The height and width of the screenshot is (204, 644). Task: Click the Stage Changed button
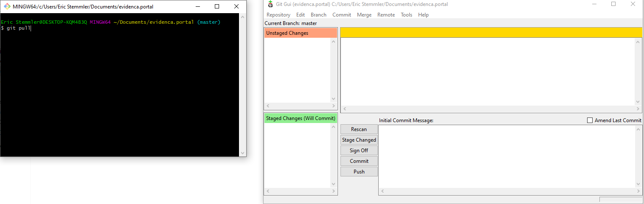359,140
